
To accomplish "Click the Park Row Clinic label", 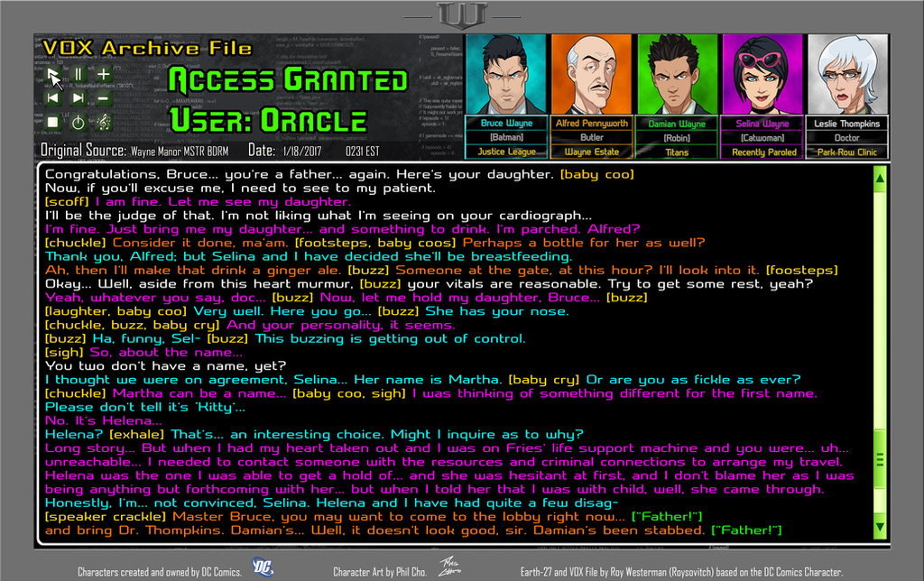I will point(847,152).
